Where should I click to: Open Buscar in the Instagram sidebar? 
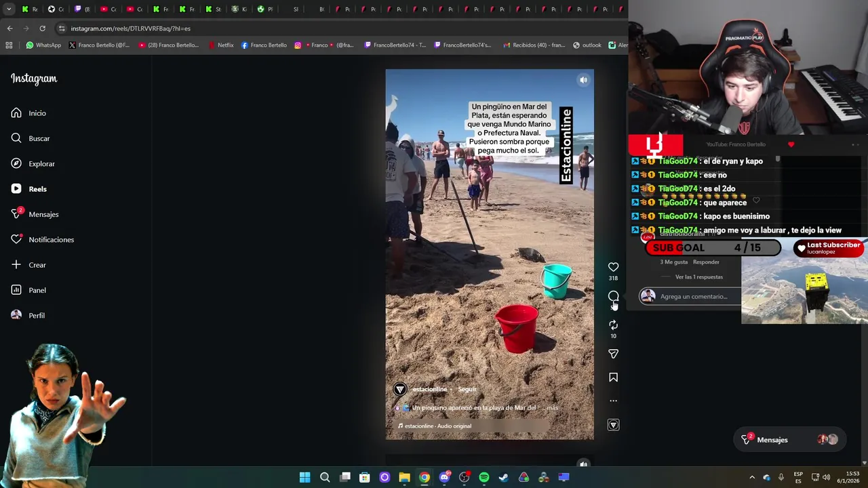coord(31,138)
